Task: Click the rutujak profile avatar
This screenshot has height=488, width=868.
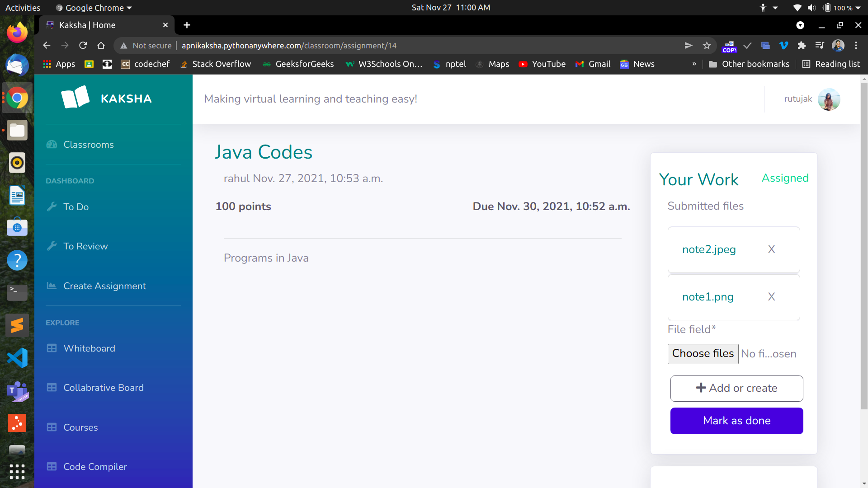Action: click(x=829, y=99)
